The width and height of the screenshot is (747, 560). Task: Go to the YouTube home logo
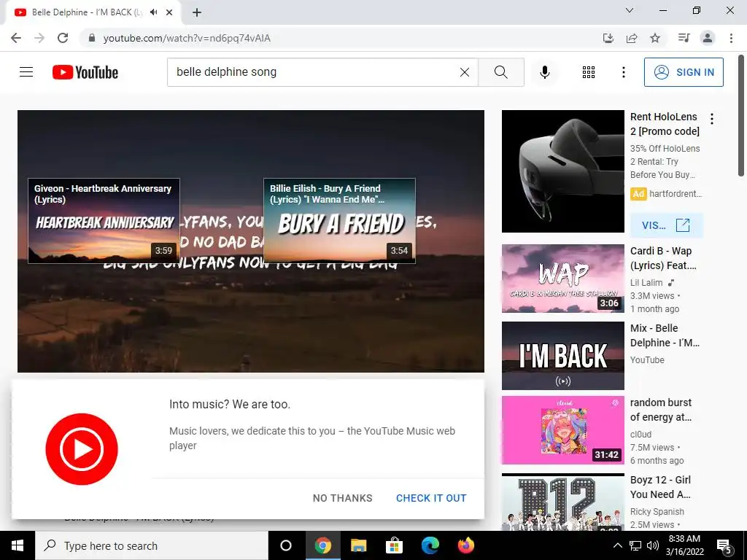(85, 72)
